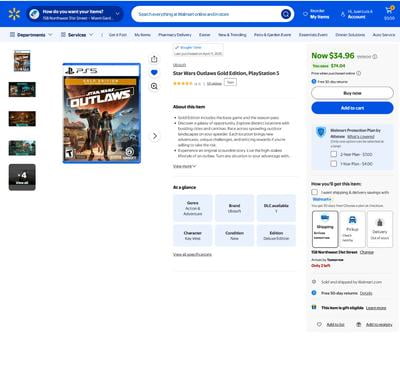Click the Ubisoft brand link

coord(179,65)
